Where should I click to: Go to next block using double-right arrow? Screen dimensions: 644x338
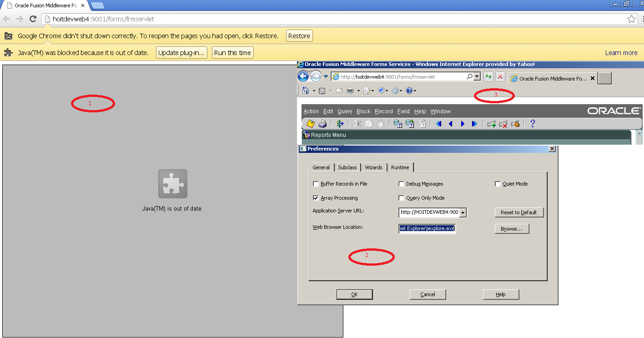(474, 124)
